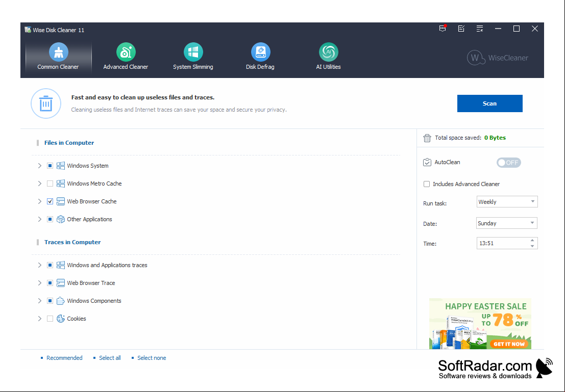
Task: Open the Disk Defrag icon
Action: (x=260, y=52)
